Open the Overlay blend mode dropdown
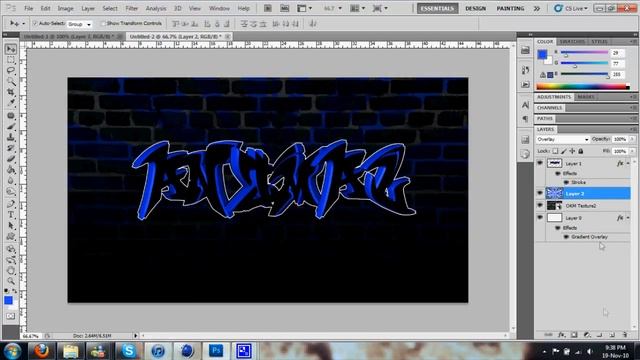This screenshot has width=640, height=360. 562,140
